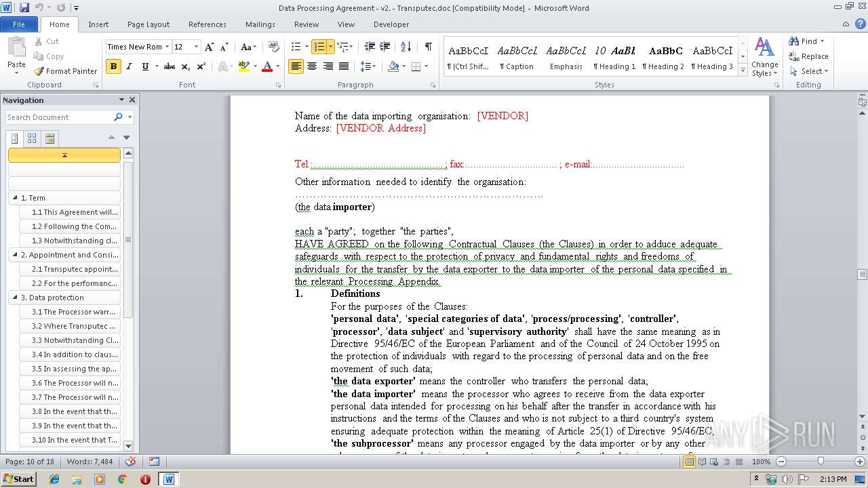This screenshot has width=868, height=488.
Task: Adjust the zoom slider handle
Action: [x=821, y=462]
